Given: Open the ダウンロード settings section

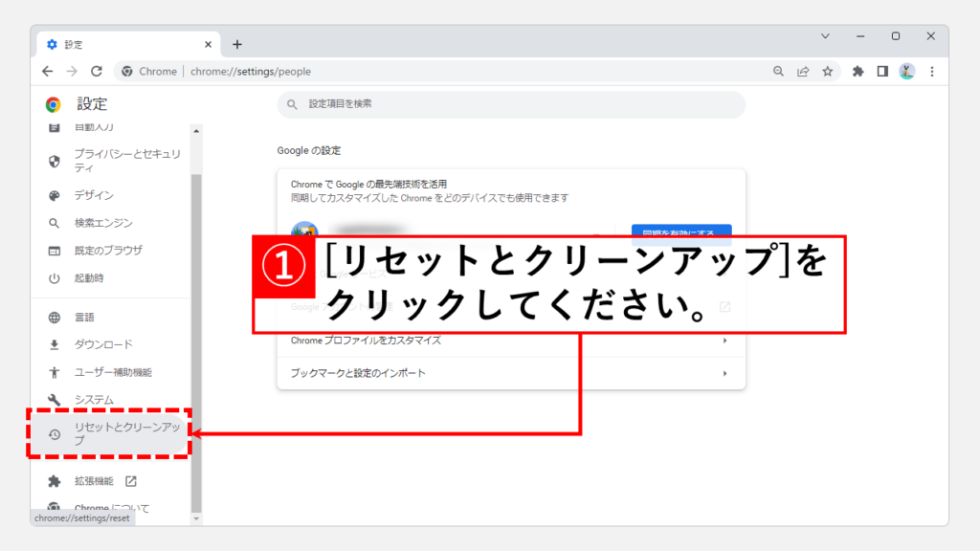Looking at the screenshot, I should pyautogui.click(x=111, y=344).
